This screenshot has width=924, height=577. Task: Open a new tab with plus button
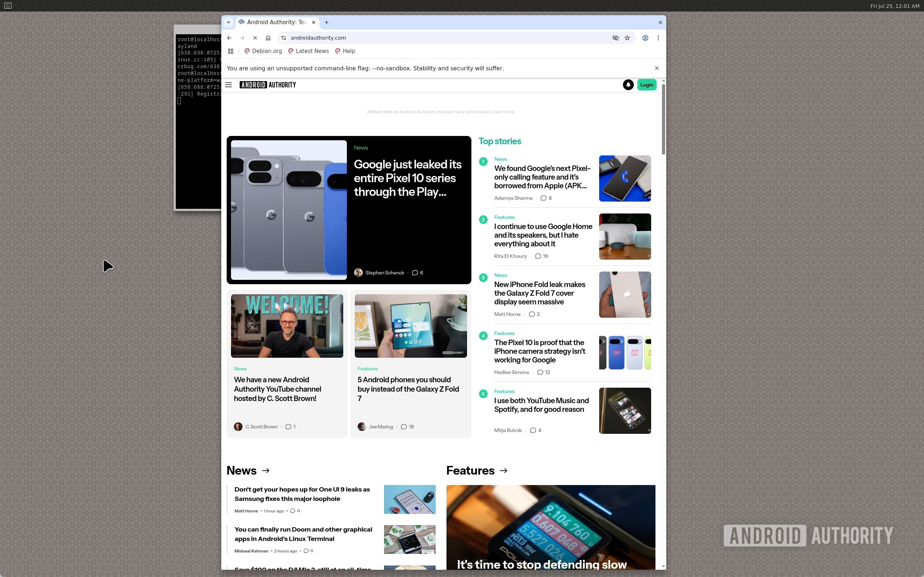326,22
